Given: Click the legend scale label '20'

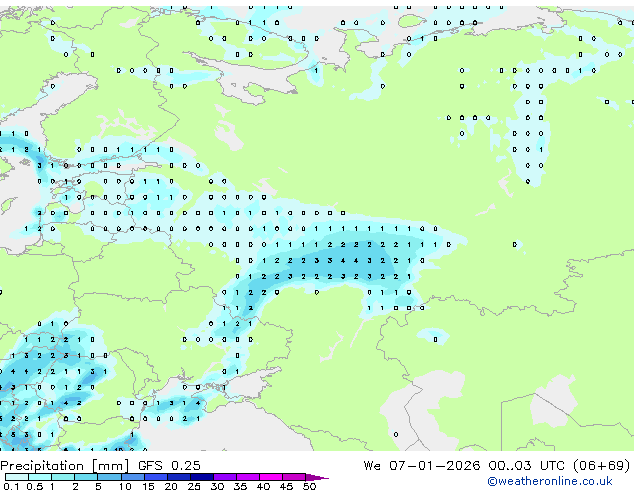Looking at the screenshot, I should click(171, 486).
